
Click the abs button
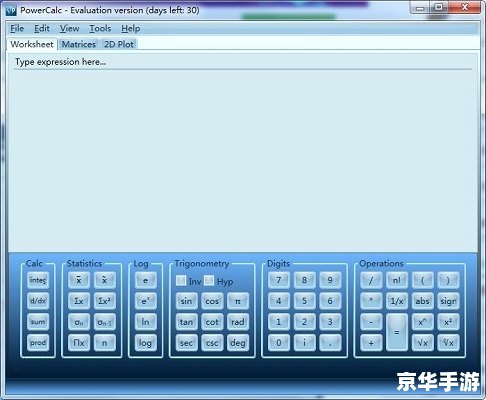point(422,301)
